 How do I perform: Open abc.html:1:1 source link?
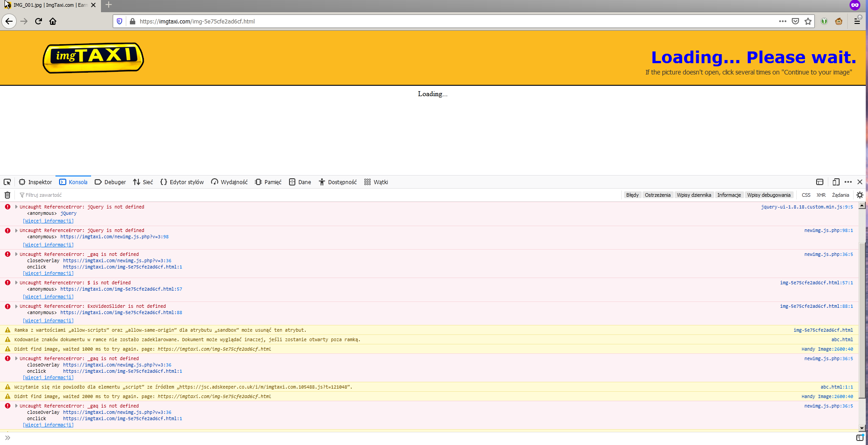tap(837, 387)
